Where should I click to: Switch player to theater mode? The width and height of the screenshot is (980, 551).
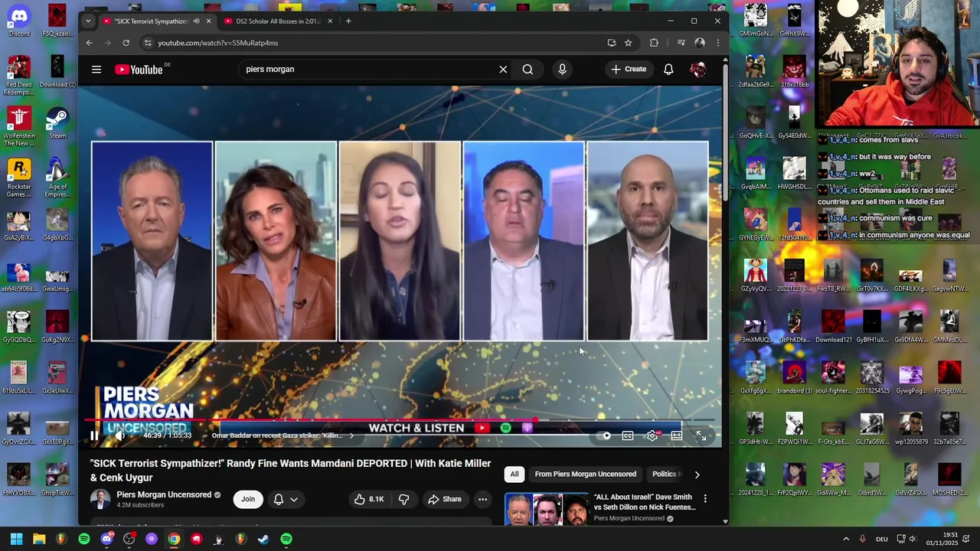[x=677, y=435]
